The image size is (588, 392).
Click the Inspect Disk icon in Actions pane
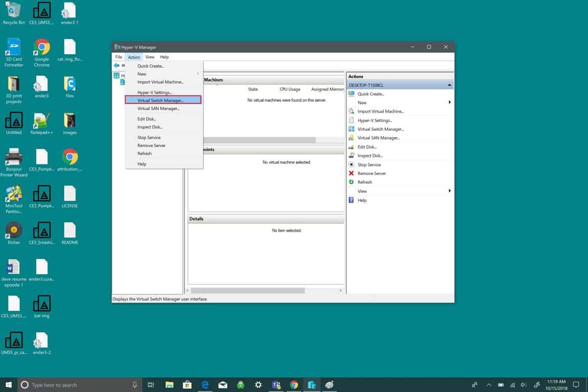click(351, 156)
